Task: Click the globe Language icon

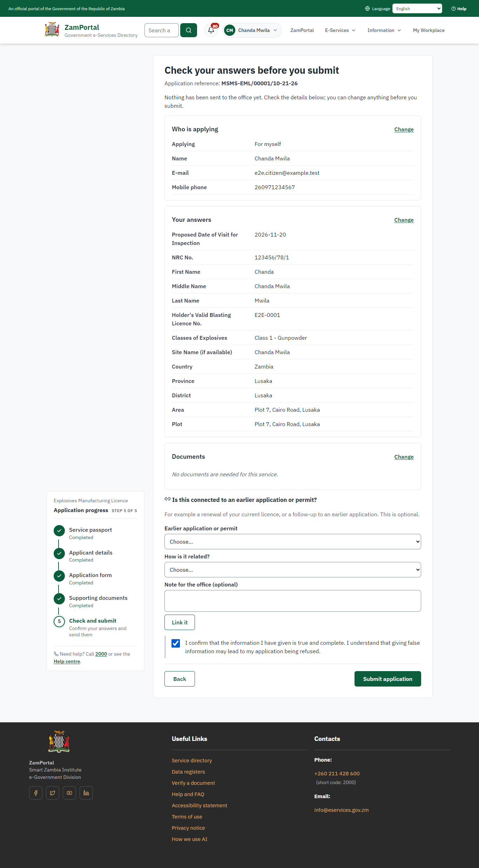Action: click(x=367, y=9)
